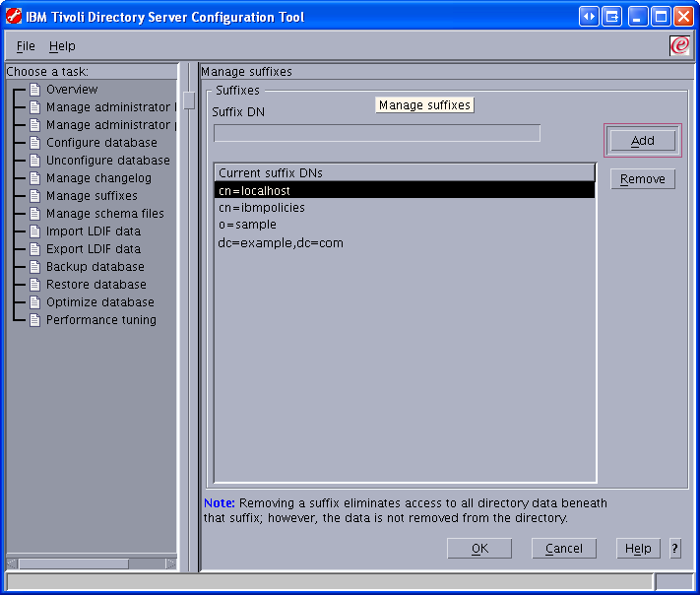Click the Tivoli app icon in title bar
The image size is (700, 595).
14,17
